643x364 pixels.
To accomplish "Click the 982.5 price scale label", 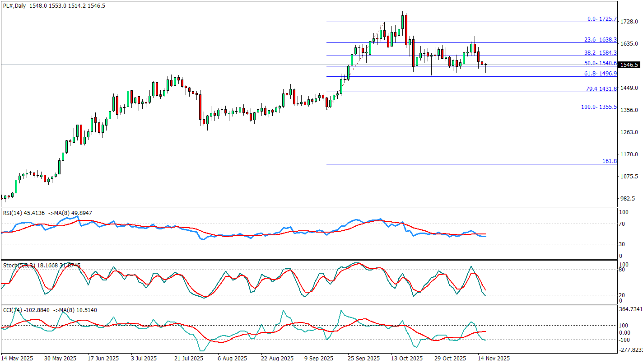I will pyautogui.click(x=628, y=199).
